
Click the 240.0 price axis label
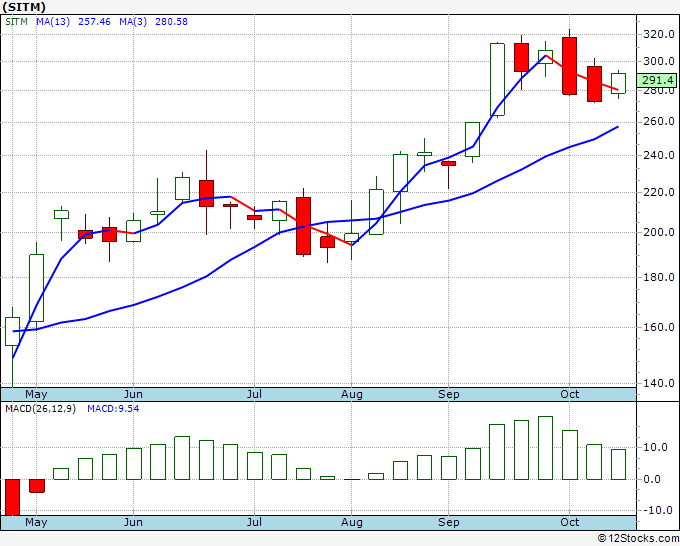tap(658, 155)
